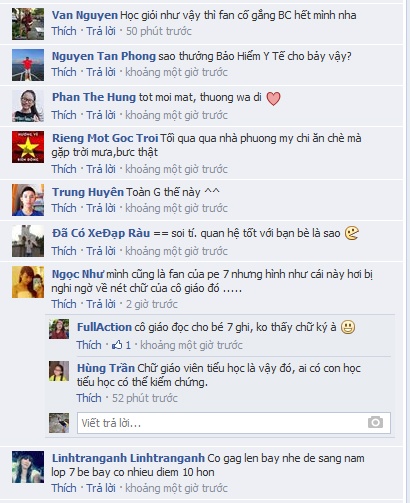Open Van Nguyen's profile picture
Viewport: 410px width, 503px height.
(x=28, y=24)
